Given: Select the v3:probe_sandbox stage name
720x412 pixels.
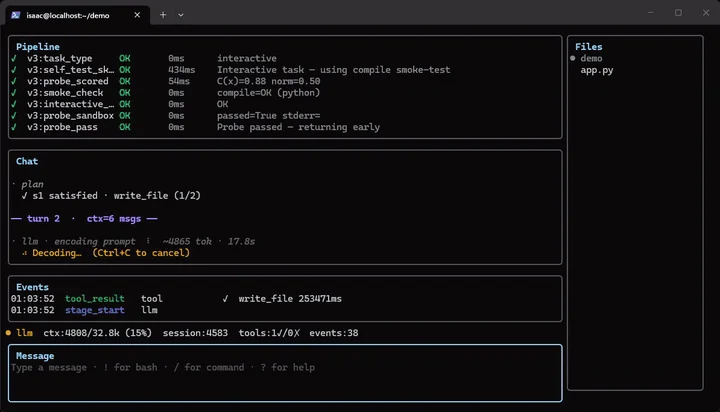Looking at the screenshot, I should (70, 116).
